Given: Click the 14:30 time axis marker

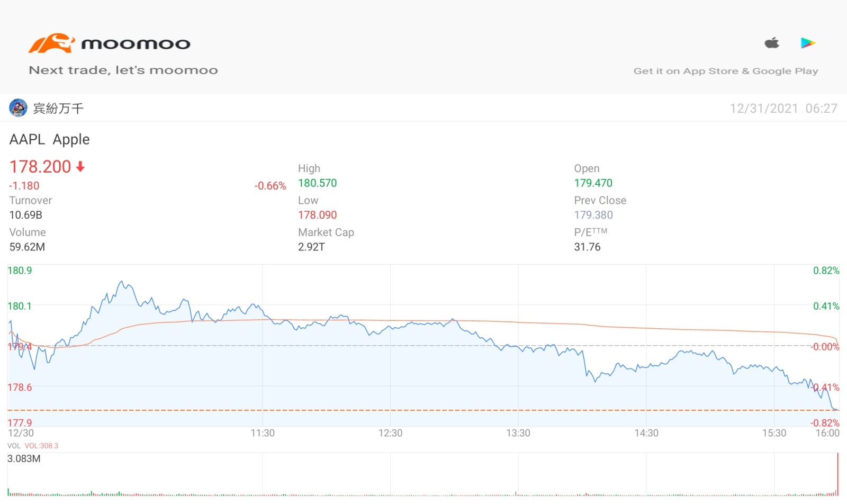Looking at the screenshot, I should click(x=646, y=433).
